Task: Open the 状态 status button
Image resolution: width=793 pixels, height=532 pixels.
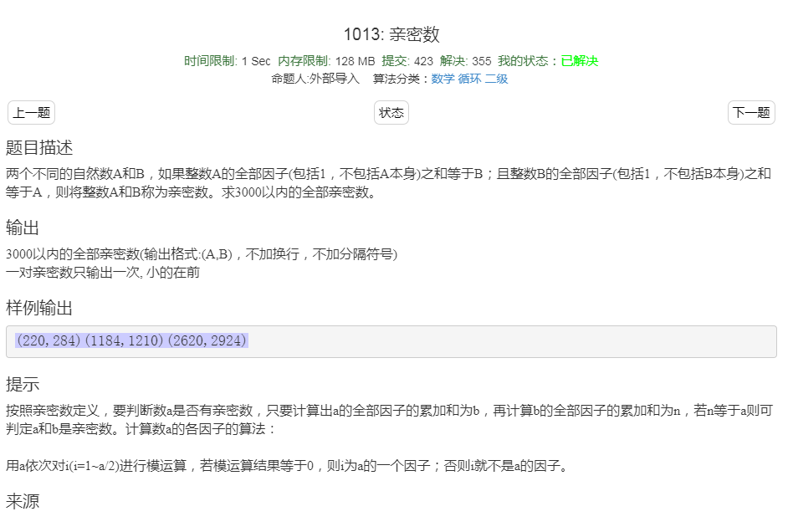Action: coord(391,112)
